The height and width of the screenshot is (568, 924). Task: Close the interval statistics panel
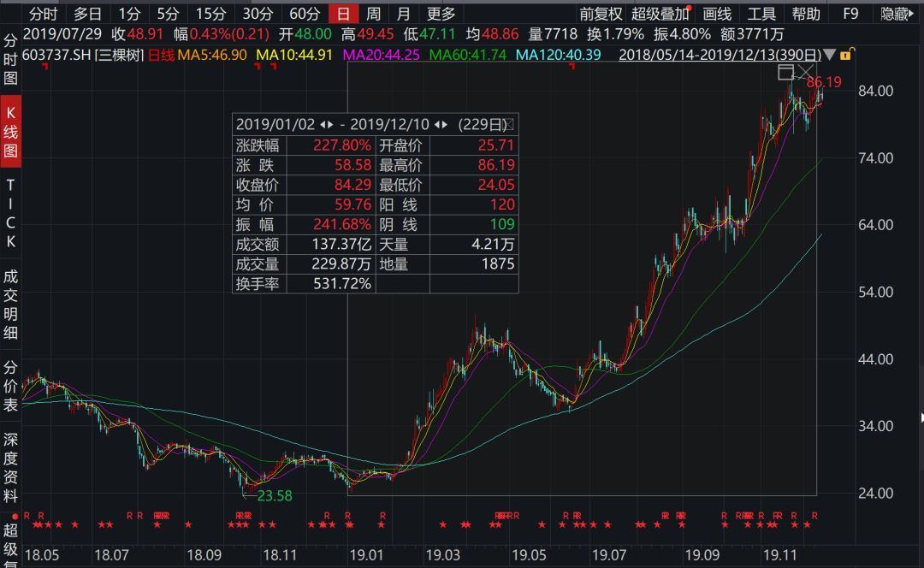click(x=508, y=124)
